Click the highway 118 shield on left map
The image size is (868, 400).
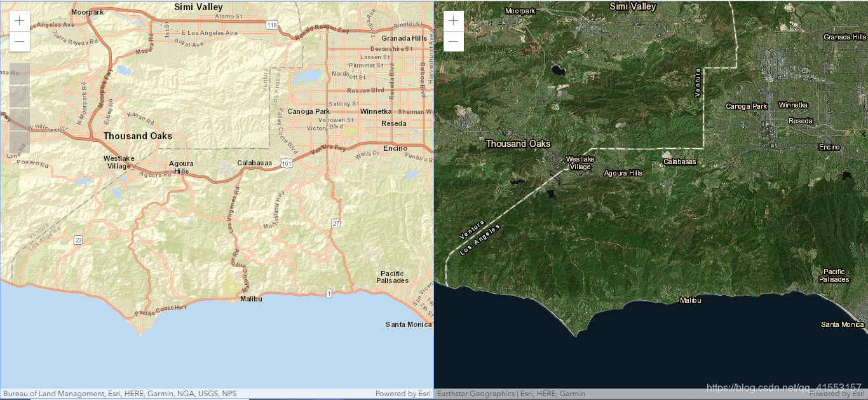272,25
